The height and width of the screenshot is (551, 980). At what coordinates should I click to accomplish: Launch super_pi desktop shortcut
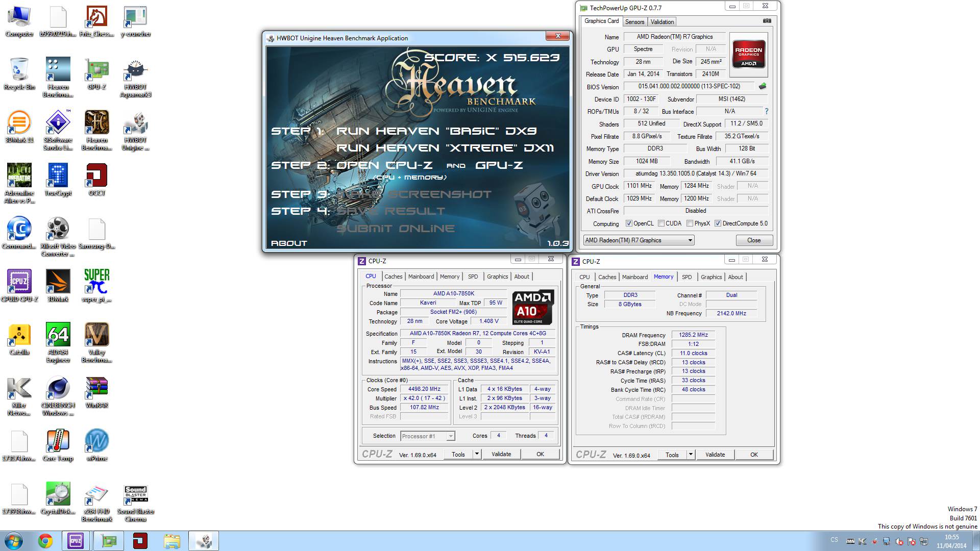coord(97,286)
